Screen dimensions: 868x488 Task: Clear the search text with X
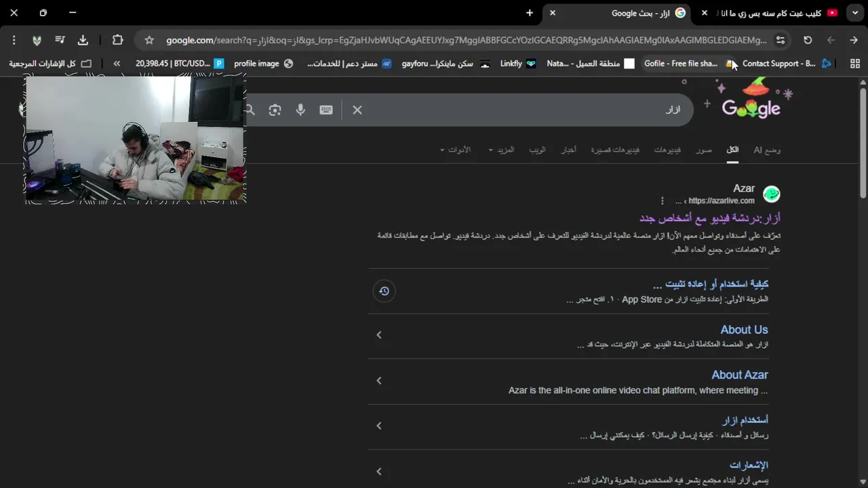click(x=357, y=110)
